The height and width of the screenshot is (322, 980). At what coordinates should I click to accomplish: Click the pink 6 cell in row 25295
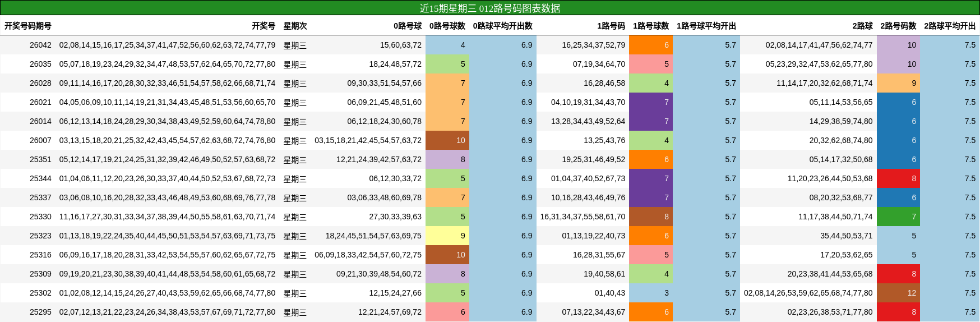tap(447, 312)
